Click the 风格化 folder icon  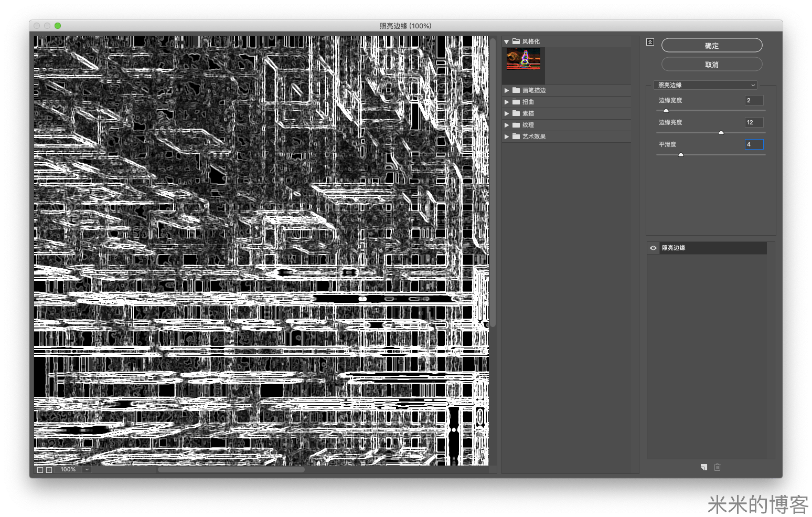point(516,41)
